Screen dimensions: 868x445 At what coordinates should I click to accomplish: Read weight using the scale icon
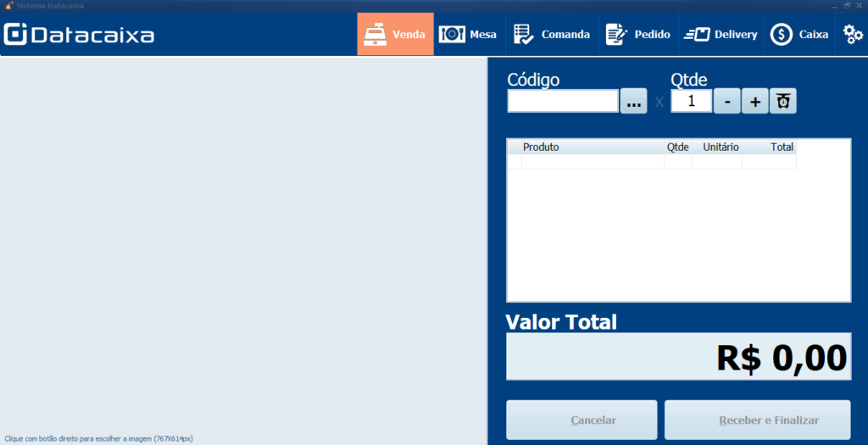click(x=783, y=101)
